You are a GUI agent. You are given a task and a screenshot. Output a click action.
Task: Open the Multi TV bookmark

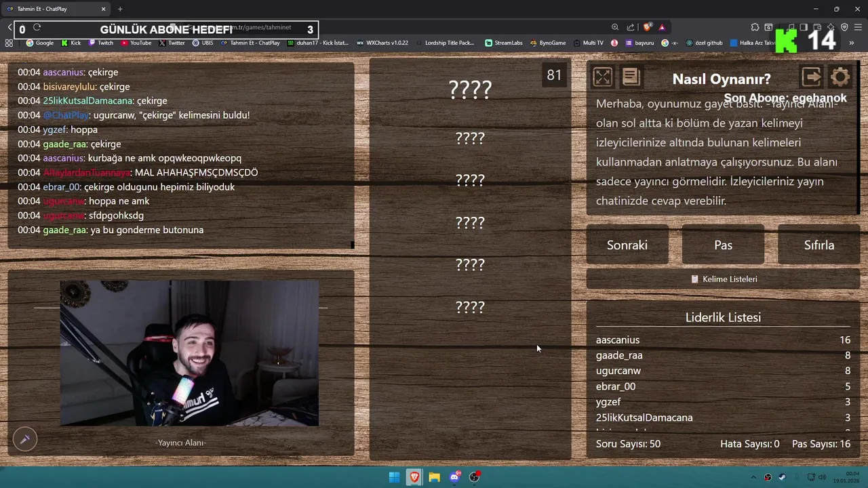[x=588, y=43]
